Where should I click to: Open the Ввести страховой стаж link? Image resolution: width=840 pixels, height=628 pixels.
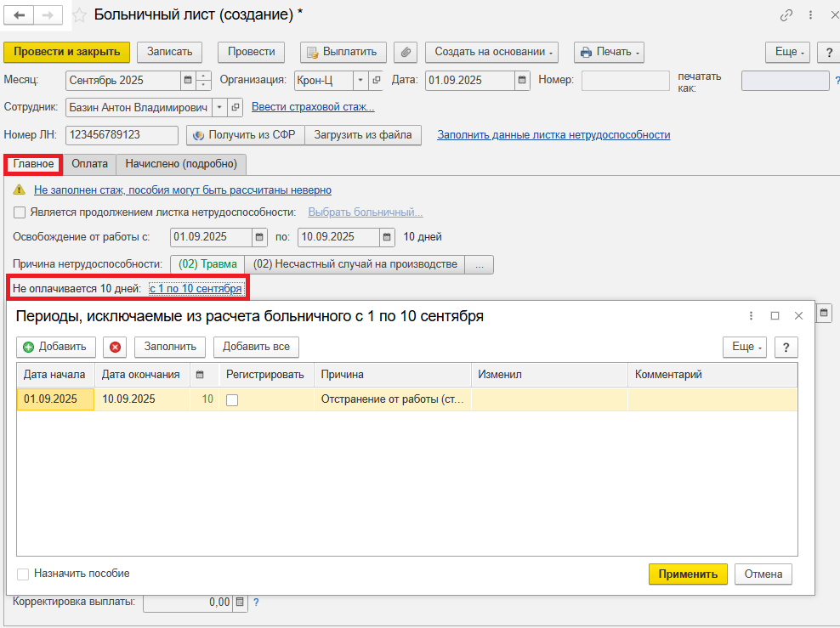click(x=312, y=107)
